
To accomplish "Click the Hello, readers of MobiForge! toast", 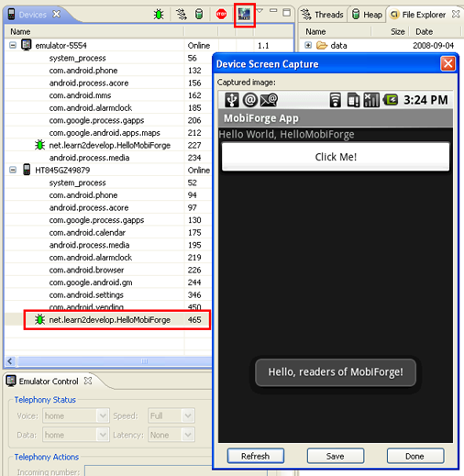I will click(x=336, y=372).
